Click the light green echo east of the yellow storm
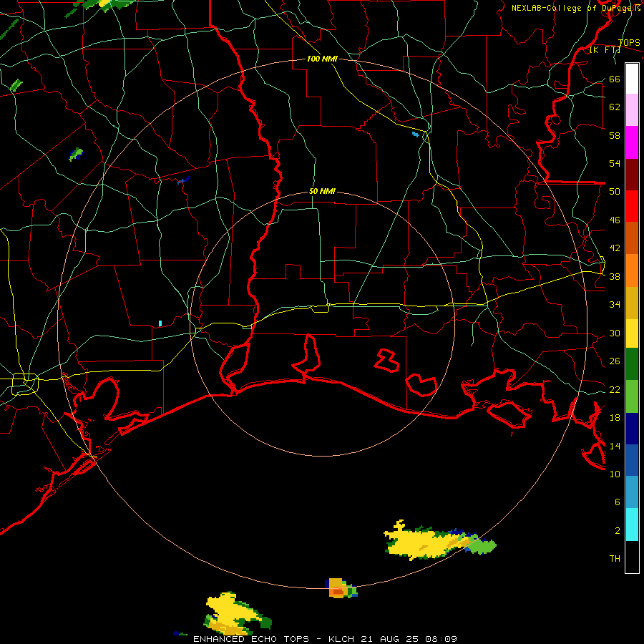This screenshot has width=644, height=644. (x=482, y=546)
